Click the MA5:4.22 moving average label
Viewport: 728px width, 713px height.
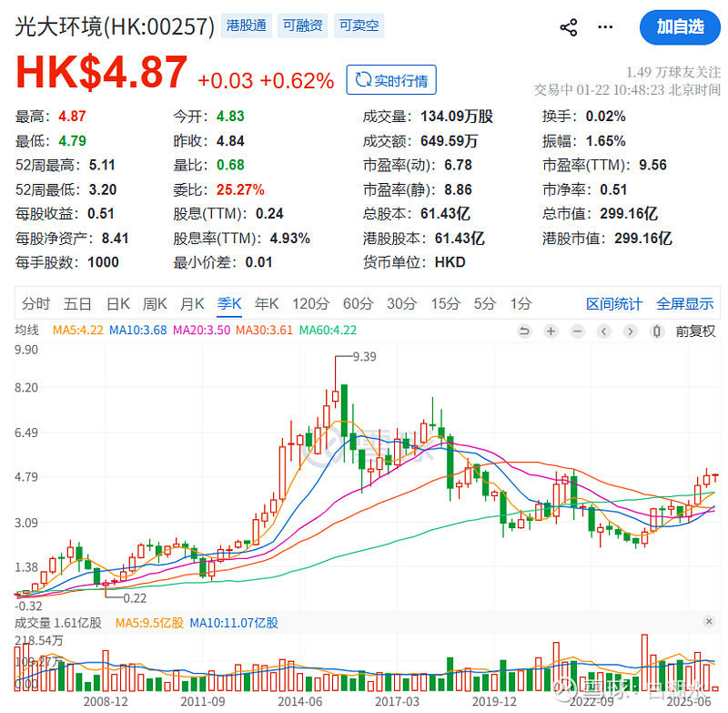(77, 331)
